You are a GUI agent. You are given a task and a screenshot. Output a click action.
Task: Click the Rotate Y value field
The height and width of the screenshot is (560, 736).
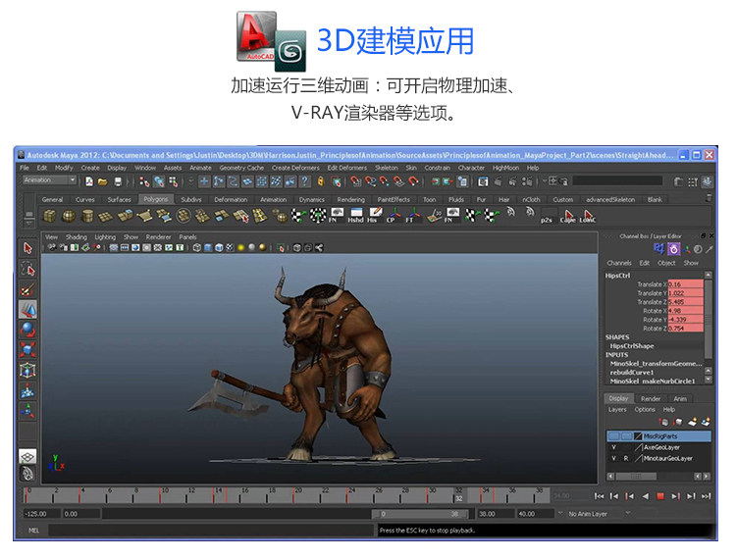(x=685, y=320)
